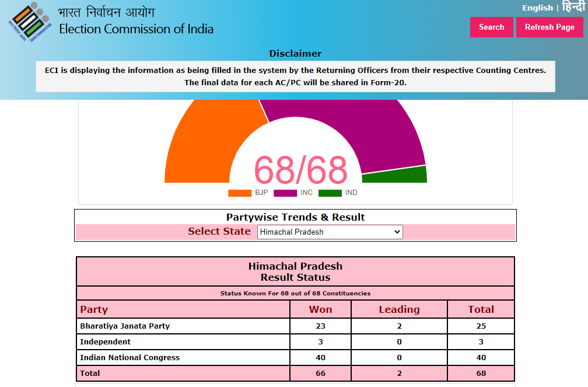This screenshot has width=588, height=387.
Task: Open the Select State dropdown
Action: click(330, 232)
